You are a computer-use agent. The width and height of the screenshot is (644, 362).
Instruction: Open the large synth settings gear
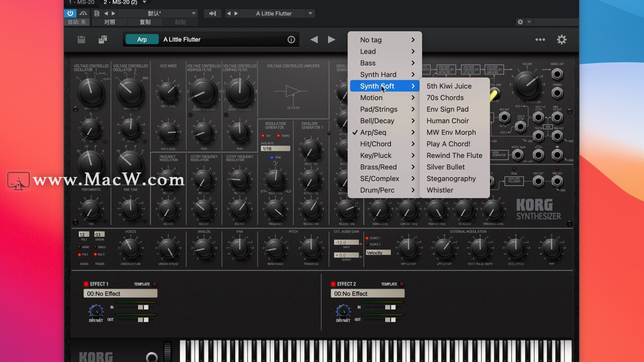(x=561, y=39)
